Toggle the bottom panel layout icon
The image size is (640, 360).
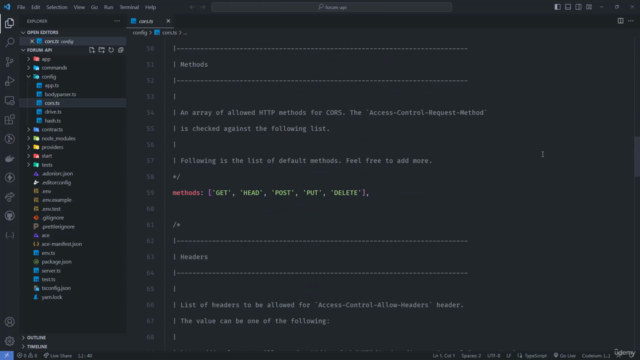pyautogui.click(x=568, y=7)
